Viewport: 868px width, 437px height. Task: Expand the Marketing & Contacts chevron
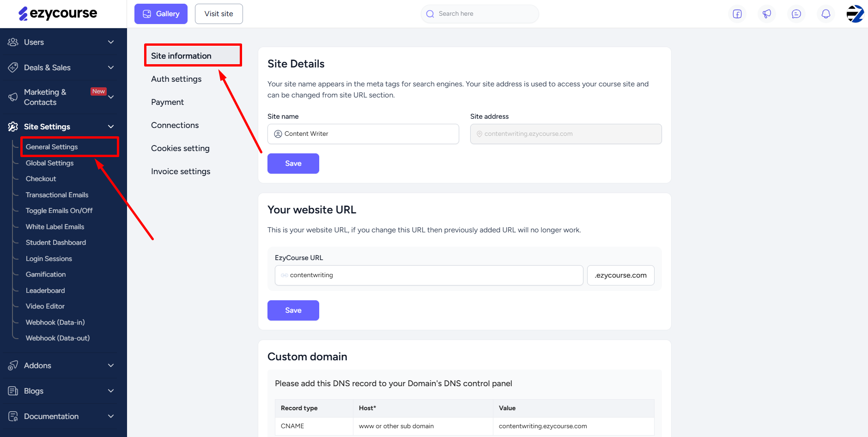pos(111,97)
